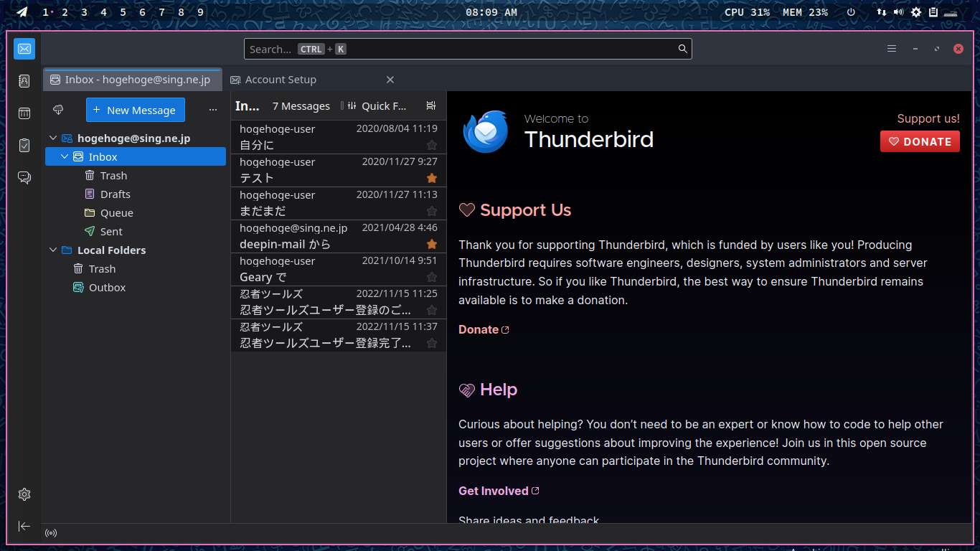Open message list display options
The image size is (980, 551).
tap(430, 105)
